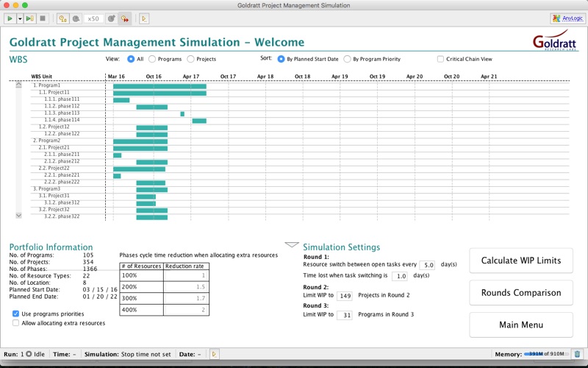The image size is (588, 368).
Task: Click the WBS scroll up arrow
Action: click(x=18, y=85)
